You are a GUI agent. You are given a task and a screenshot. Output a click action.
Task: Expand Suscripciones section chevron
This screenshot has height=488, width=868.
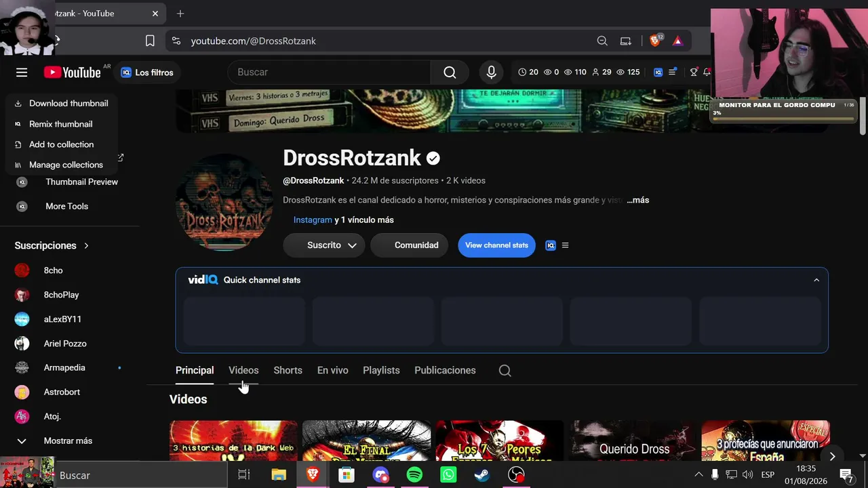[86, 245]
